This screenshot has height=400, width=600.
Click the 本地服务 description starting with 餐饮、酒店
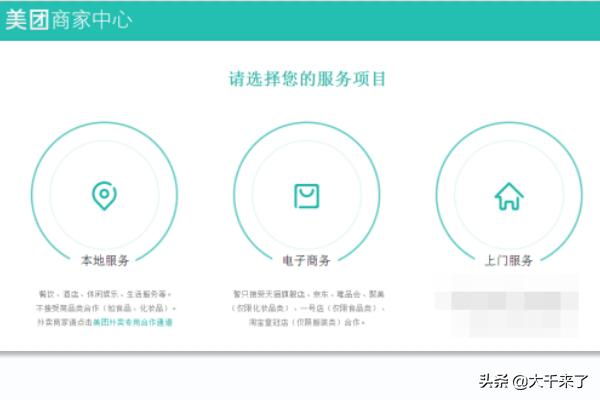pyautogui.click(x=105, y=308)
